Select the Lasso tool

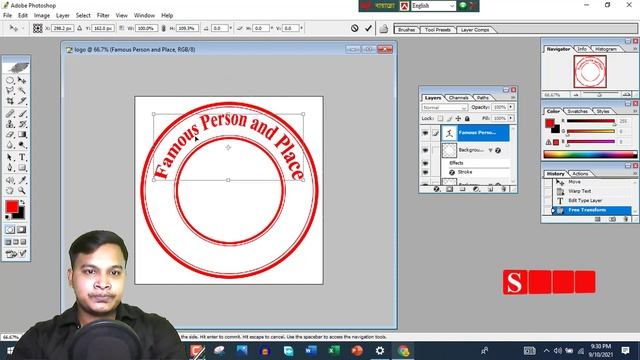coord(10,90)
